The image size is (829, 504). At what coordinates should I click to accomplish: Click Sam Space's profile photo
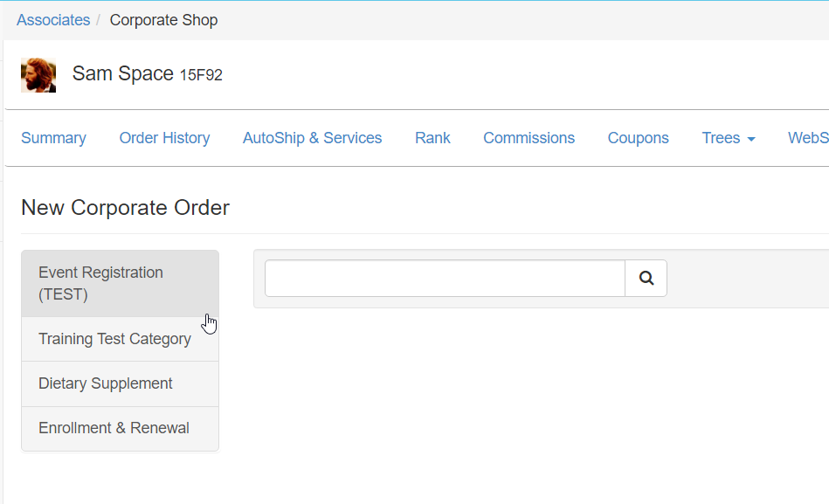(x=38, y=75)
